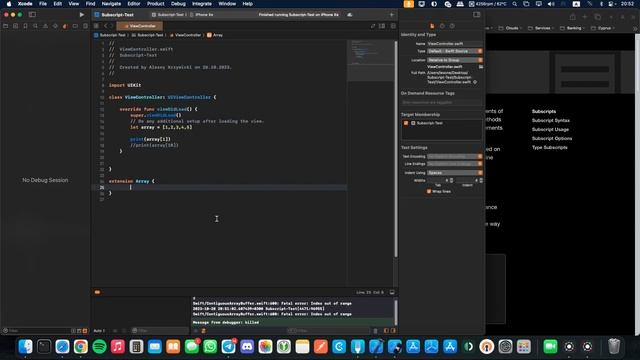The image size is (640, 360).
Task: Toggle the navigator sidebar panel icon
Action: 32,14
